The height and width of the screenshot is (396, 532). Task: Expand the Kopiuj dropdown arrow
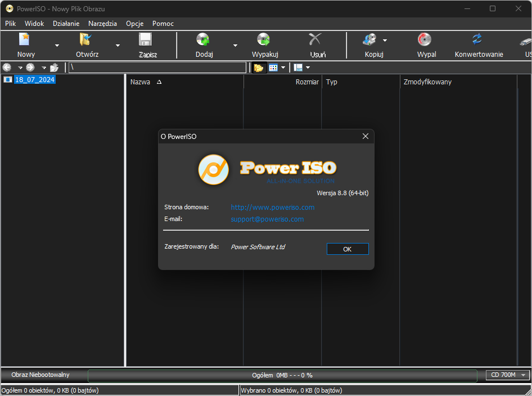[x=385, y=40]
